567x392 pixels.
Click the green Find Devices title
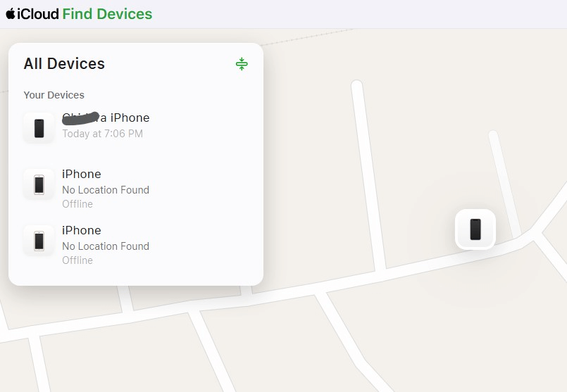(107, 13)
